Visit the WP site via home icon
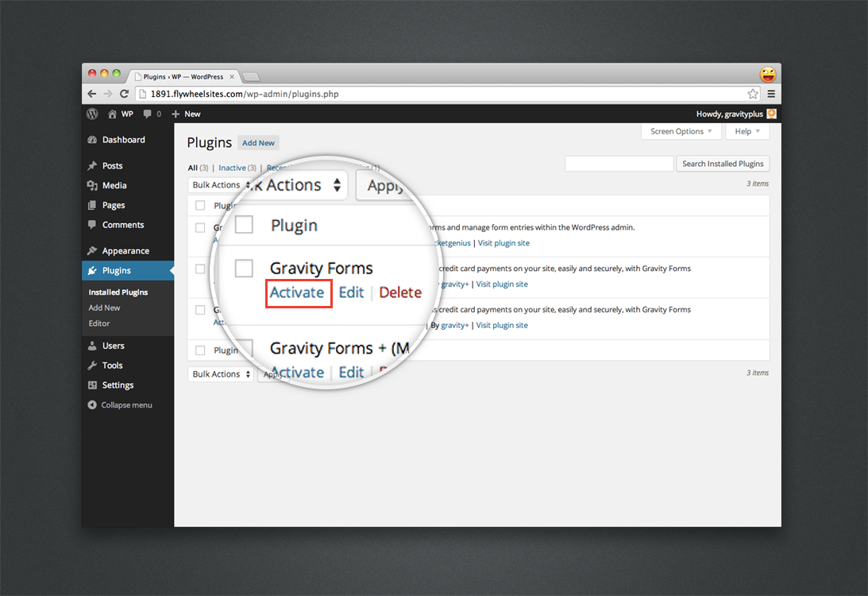868x596 pixels. 113,114
